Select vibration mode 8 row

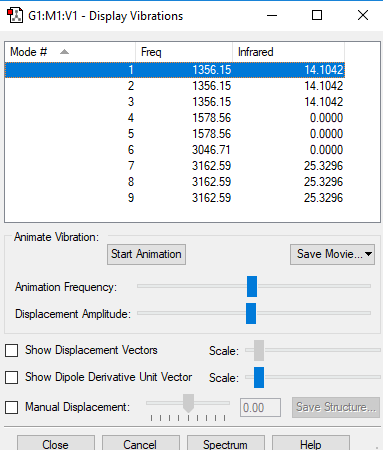(175, 182)
